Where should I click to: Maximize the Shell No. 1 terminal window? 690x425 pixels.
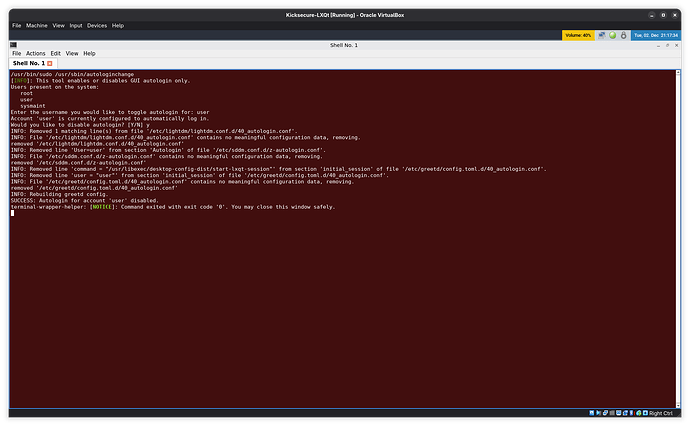665,44
